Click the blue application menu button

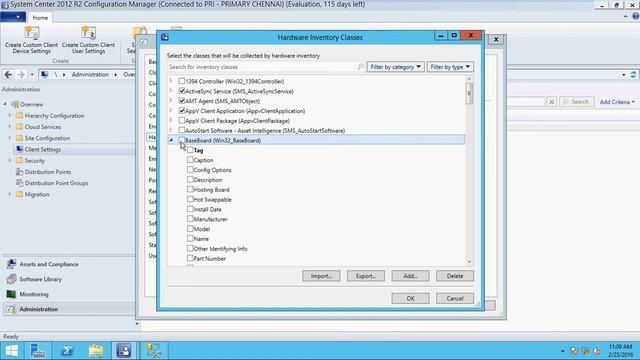click(x=13, y=17)
